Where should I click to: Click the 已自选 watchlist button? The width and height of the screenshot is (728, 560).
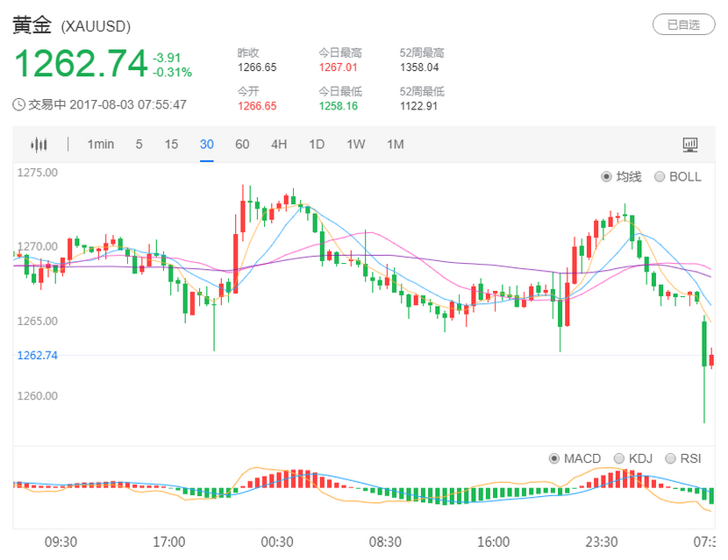click(x=684, y=25)
